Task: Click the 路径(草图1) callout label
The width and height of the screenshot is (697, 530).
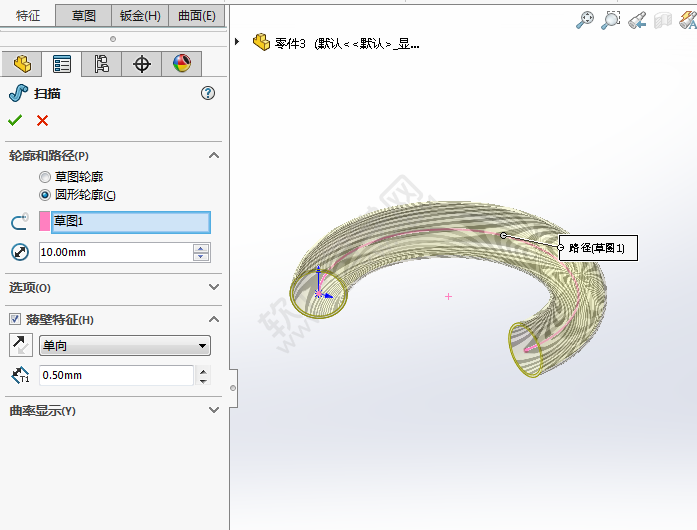Action: click(x=598, y=248)
